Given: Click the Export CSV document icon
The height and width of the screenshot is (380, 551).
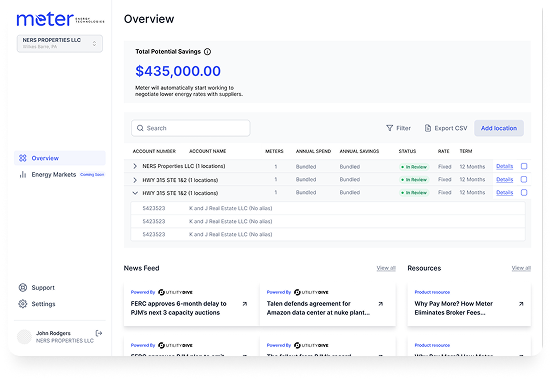Looking at the screenshot, I should point(428,128).
